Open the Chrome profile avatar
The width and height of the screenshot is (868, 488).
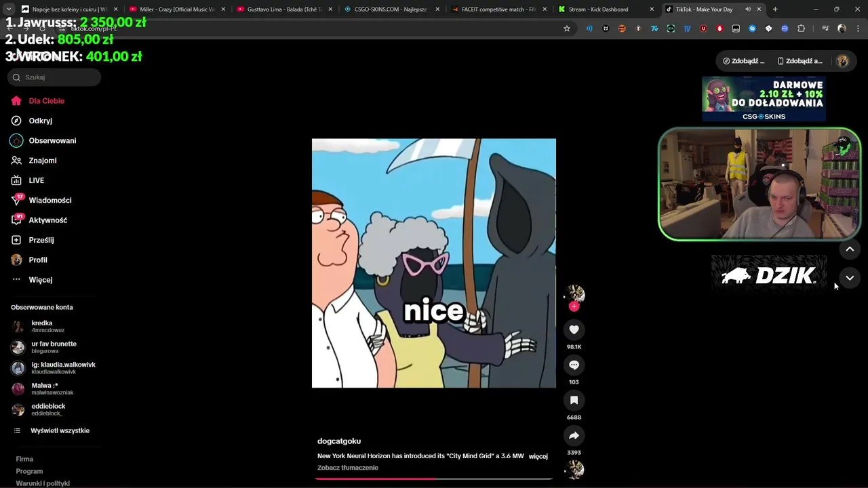click(842, 28)
